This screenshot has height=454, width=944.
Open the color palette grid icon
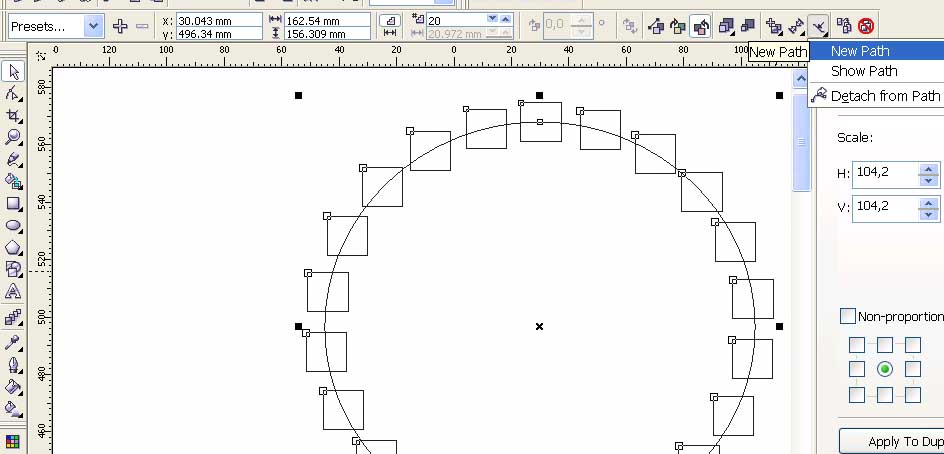tap(13, 443)
